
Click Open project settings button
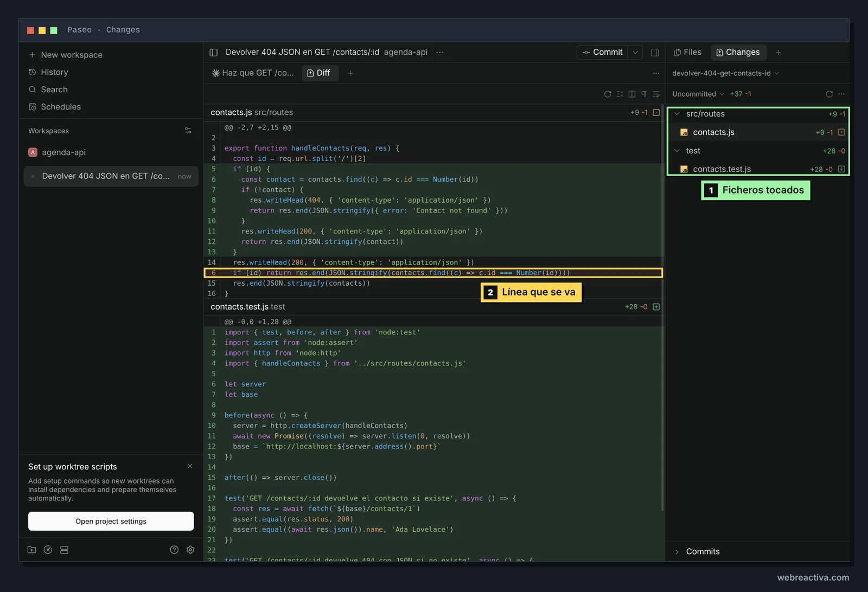pos(111,522)
